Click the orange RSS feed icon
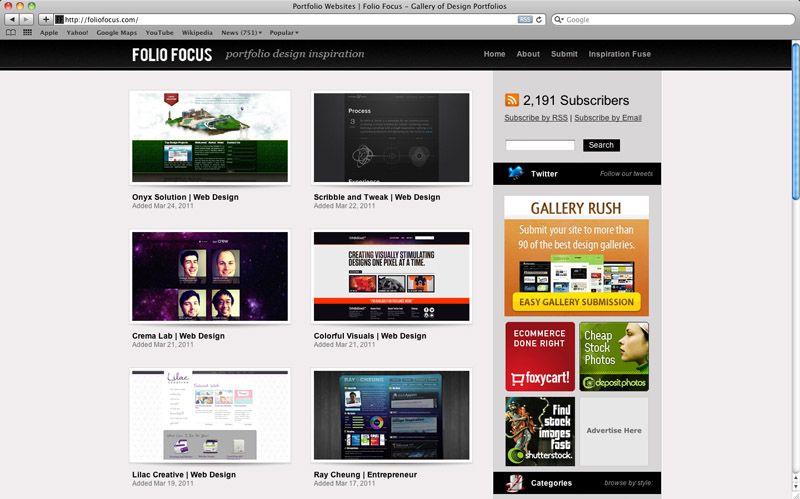 512,100
